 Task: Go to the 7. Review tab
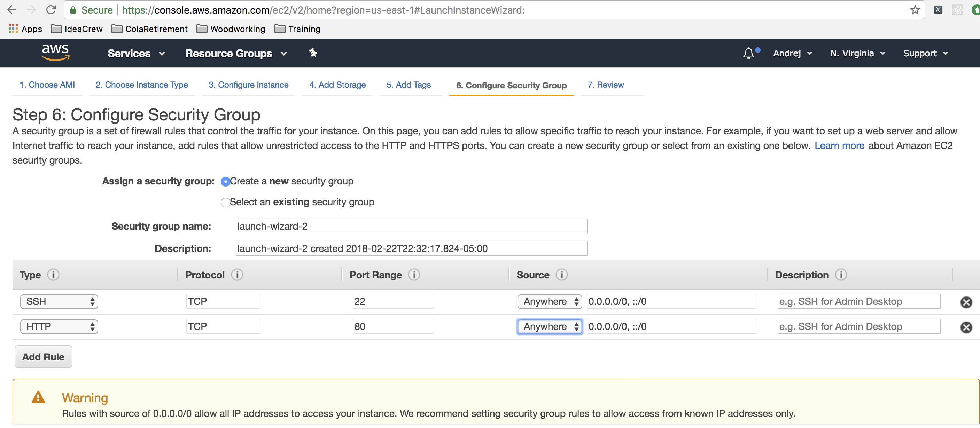coord(605,85)
